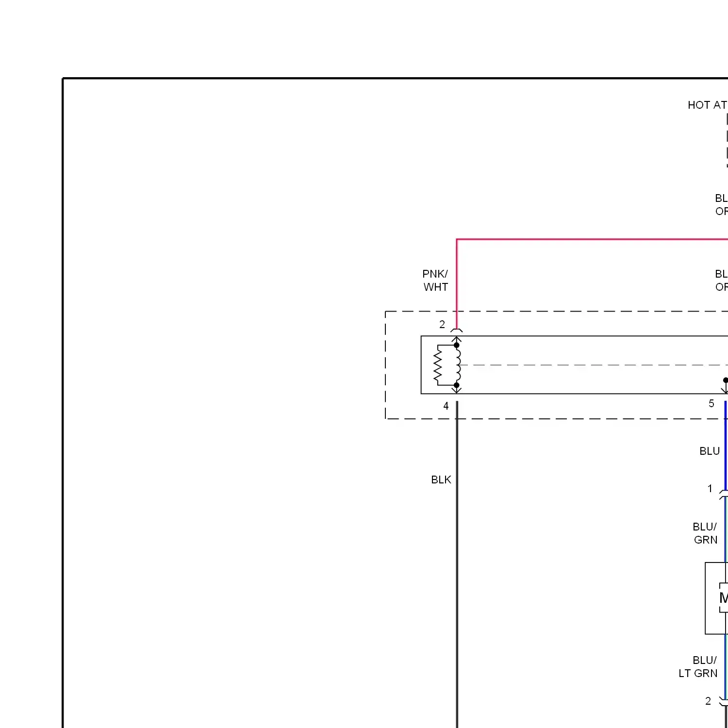Click the pin 2 number above the relay coil
Image resolution: width=728 pixels, height=728 pixels.
442,324
